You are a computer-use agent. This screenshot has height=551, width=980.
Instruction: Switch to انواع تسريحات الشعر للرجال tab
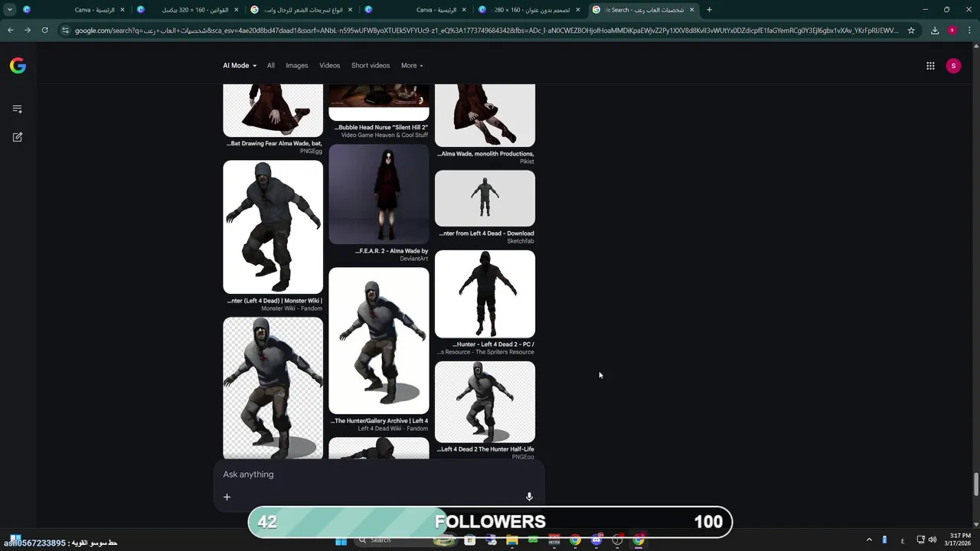click(x=302, y=10)
